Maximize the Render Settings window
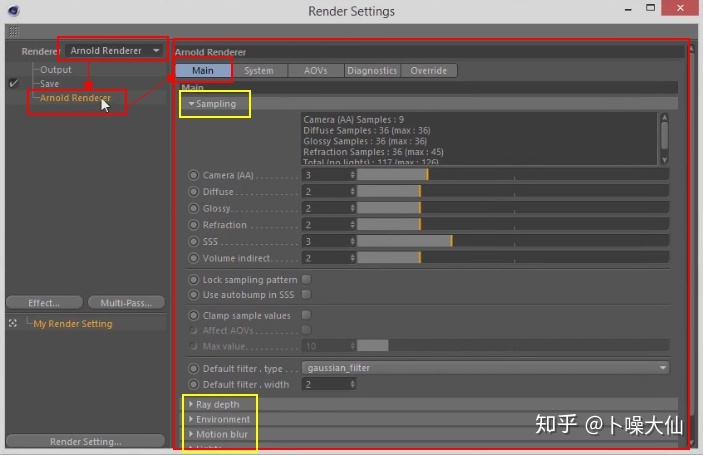 [x=650, y=8]
